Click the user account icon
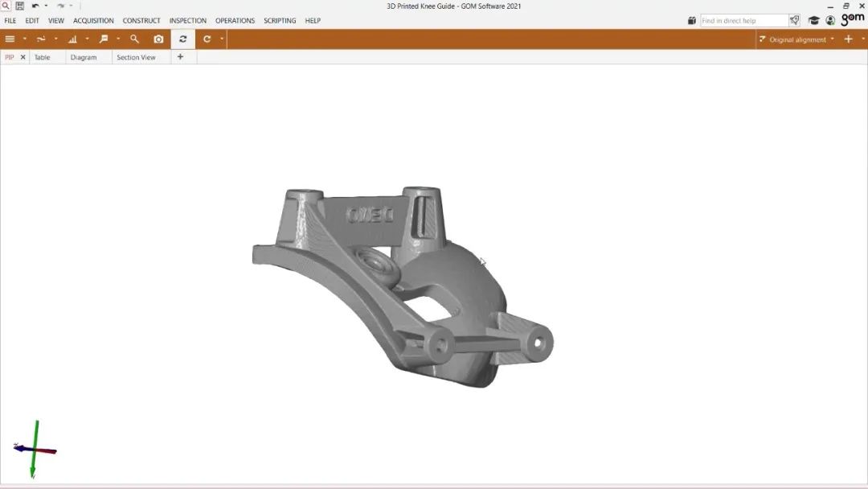 pos(830,20)
